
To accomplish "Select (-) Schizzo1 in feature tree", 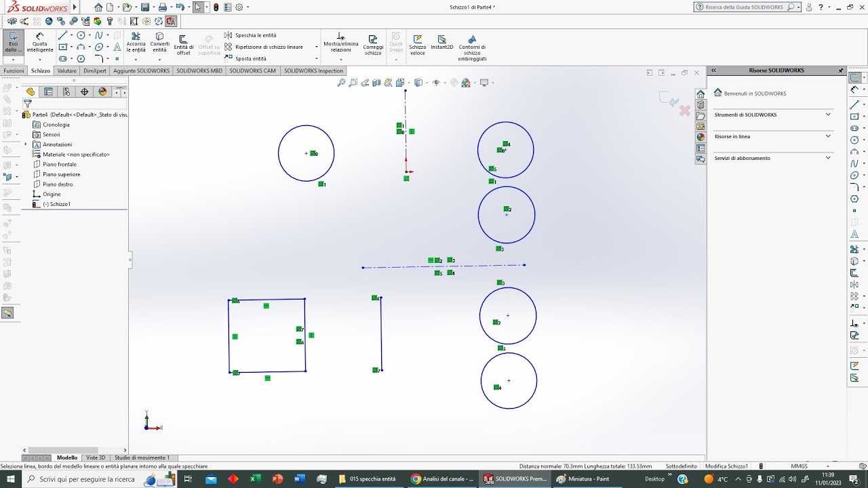I will (57, 204).
